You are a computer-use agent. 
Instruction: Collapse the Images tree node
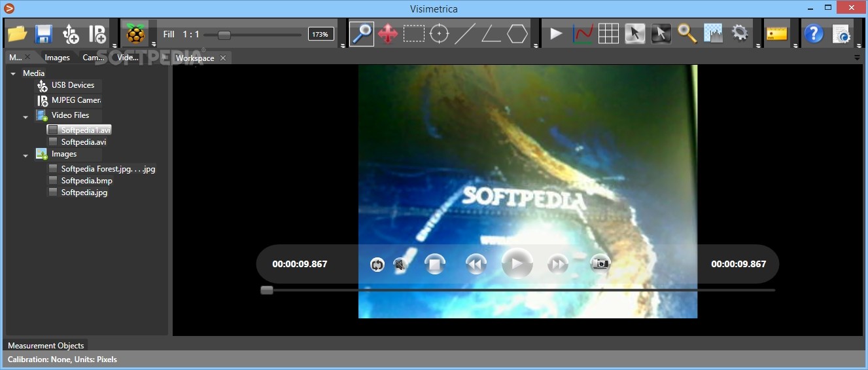click(x=26, y=156)
